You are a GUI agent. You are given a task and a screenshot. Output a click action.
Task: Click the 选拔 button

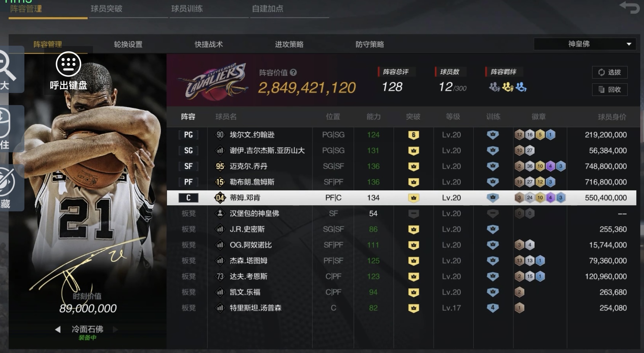tap(610, 72)
